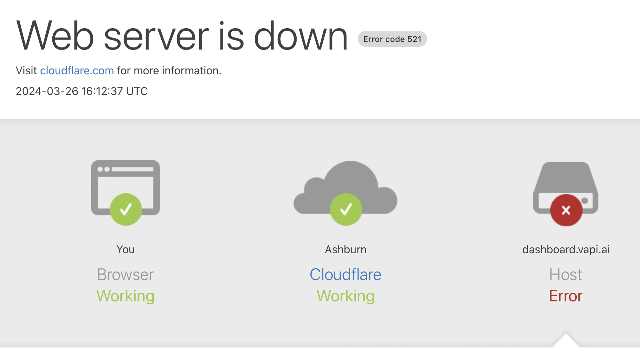640x364 pixels.
Task: Select the Web server is down heading
Action: pyautogui.click(x=182, y=36)
